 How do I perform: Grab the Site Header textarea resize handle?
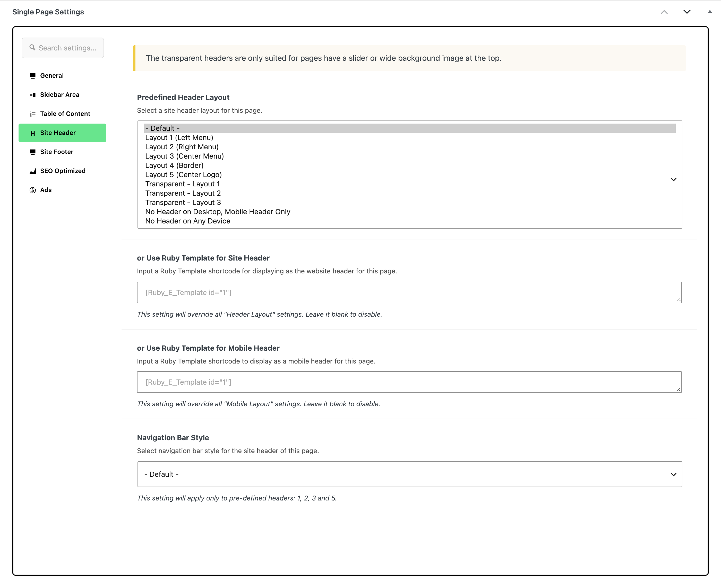tap(678, 300)
